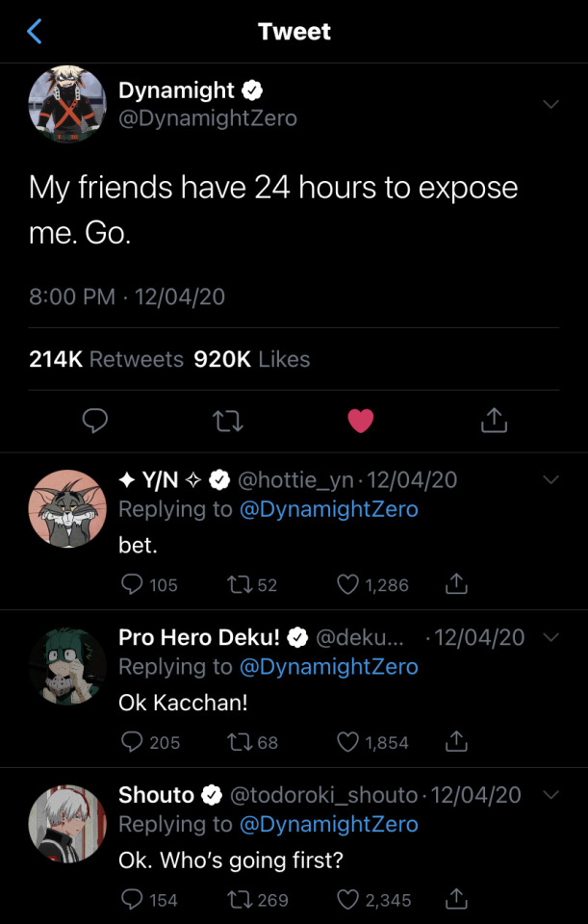This screenshot has width=588, height=924.
Task: Go back using the blue back arrow
Action: tap(35, 31)
